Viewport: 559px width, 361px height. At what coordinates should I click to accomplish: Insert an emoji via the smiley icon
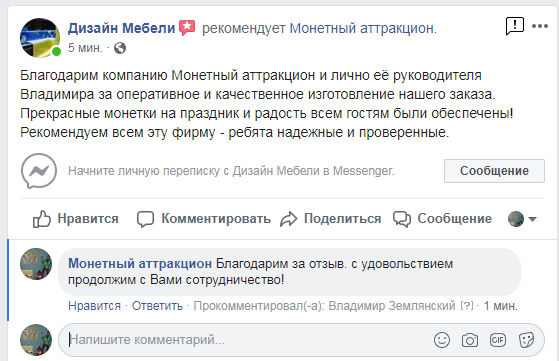pos(442,340)
